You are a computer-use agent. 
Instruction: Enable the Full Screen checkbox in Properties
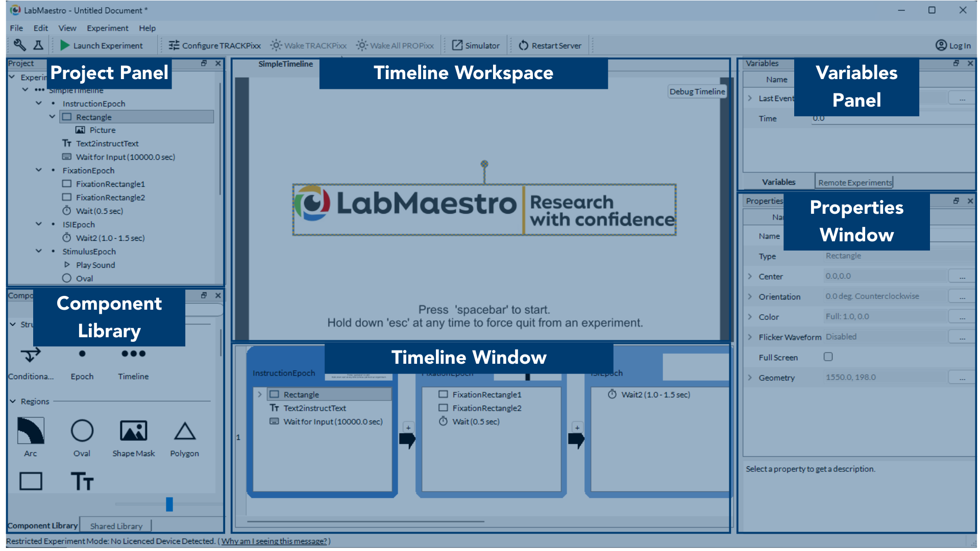[x=828, y=357]
